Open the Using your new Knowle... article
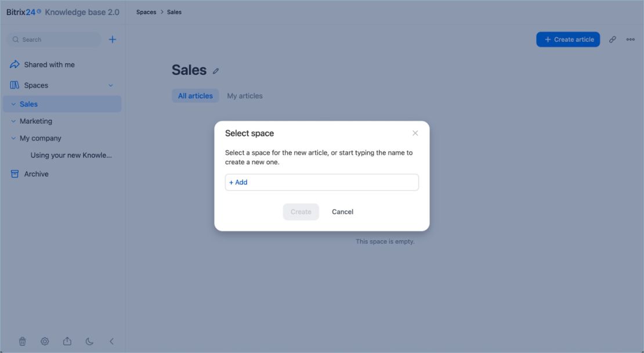 (x=71, y=156)
